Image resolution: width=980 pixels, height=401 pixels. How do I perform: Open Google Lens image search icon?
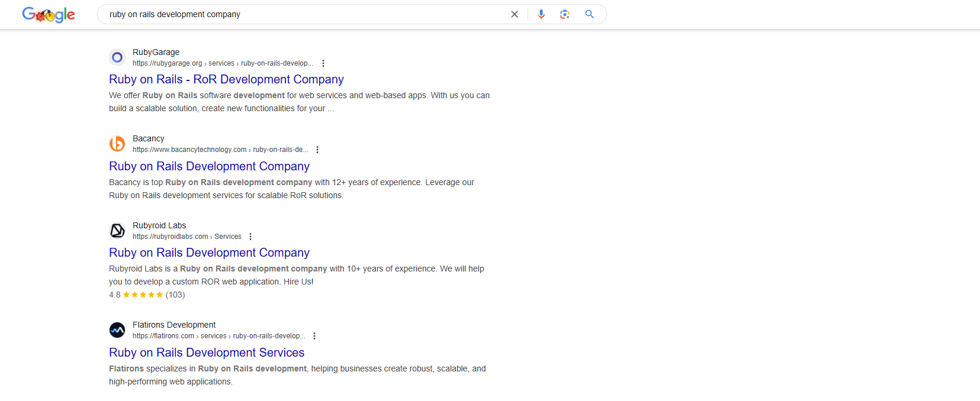[565, 14]
